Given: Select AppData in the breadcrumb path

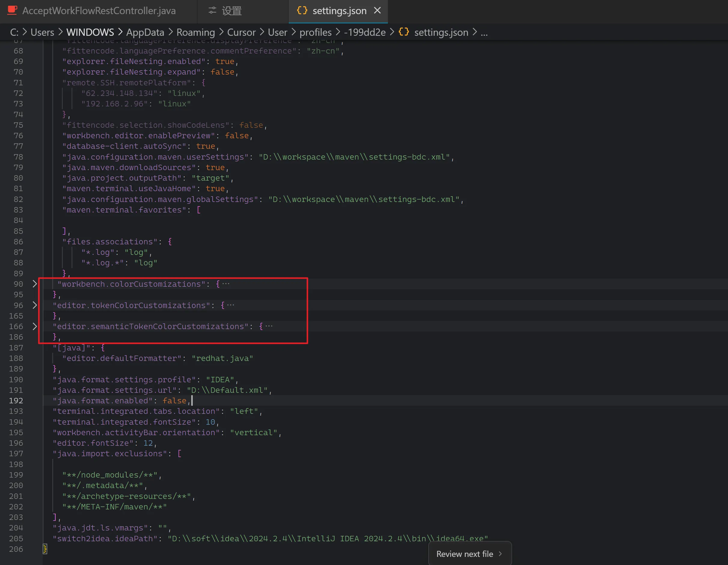Looking at the screenshot, I should pyautogui.click(x=145, y=32).
